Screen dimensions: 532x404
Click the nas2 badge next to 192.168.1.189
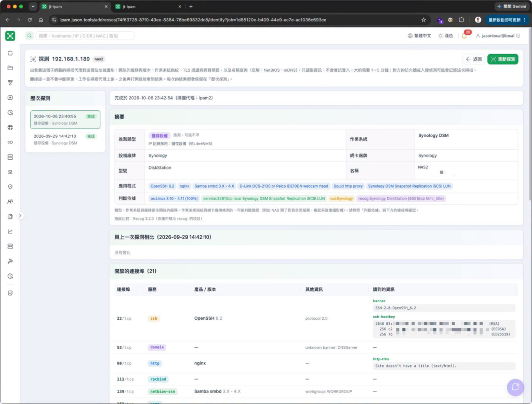pyautogui.click(x=99, y=59)
